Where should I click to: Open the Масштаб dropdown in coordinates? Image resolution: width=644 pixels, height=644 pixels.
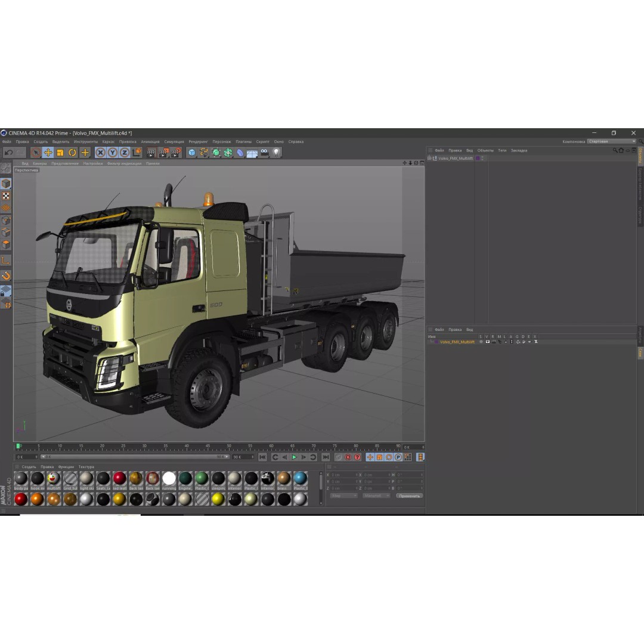tap(376, 496)
